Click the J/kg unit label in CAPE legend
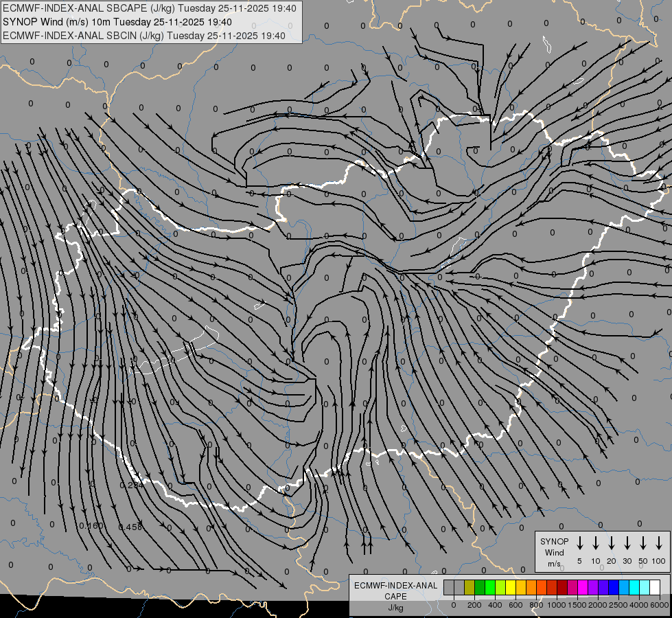Screen dimensions: 672x618 point(395,608)
